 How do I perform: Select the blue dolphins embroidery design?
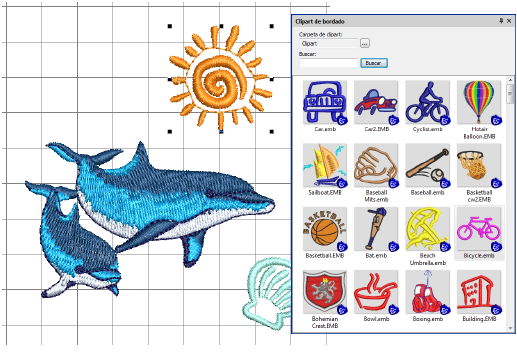point(150,220)
